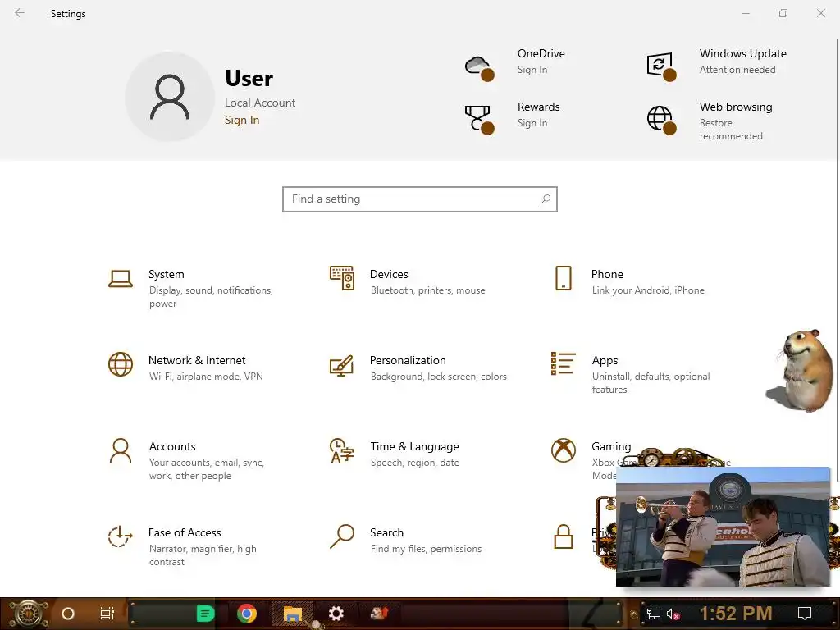Image resolution: width=840 pixels, height=630 pixels.
Task: Click the Rewards label
Action: tap(538, 107)
